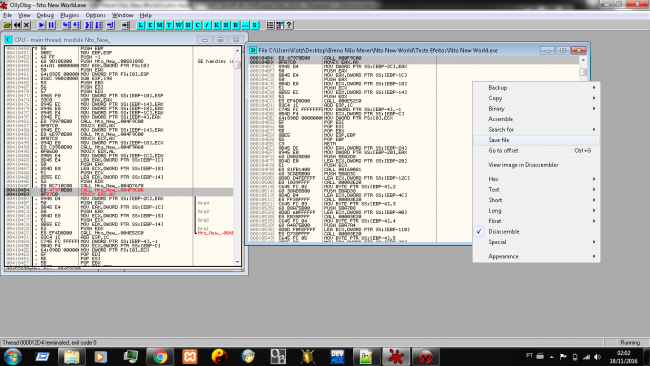
Task: Show Handles with H button
Action: pos(188,25)
